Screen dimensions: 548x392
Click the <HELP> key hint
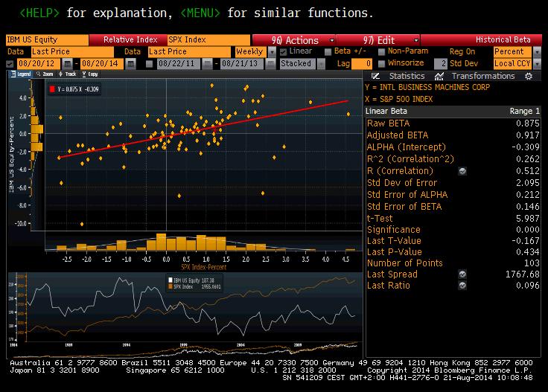[39, 13]
